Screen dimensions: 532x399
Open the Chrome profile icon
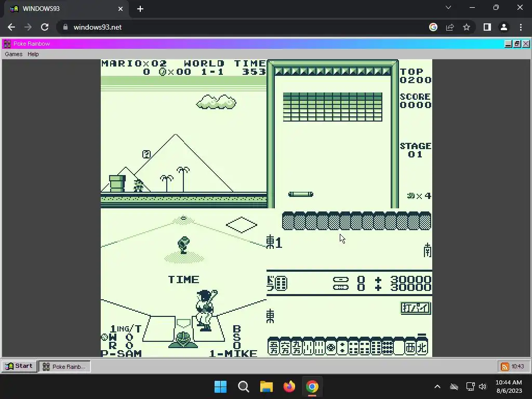click(x=504, y=27)
